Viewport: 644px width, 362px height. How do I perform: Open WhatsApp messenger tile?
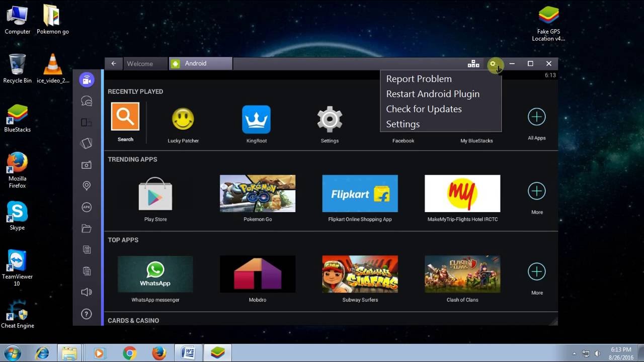click(155, 274)
